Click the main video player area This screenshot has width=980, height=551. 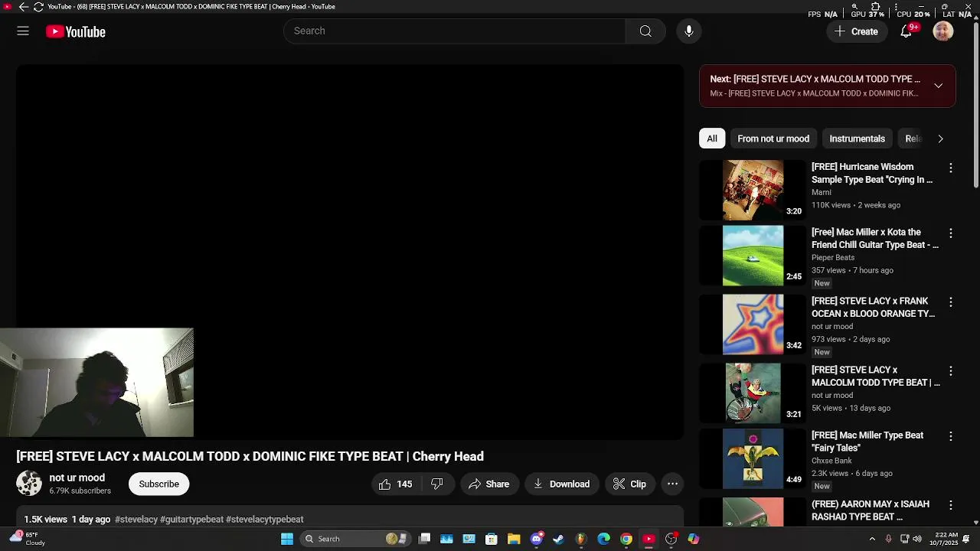[350, 253]
